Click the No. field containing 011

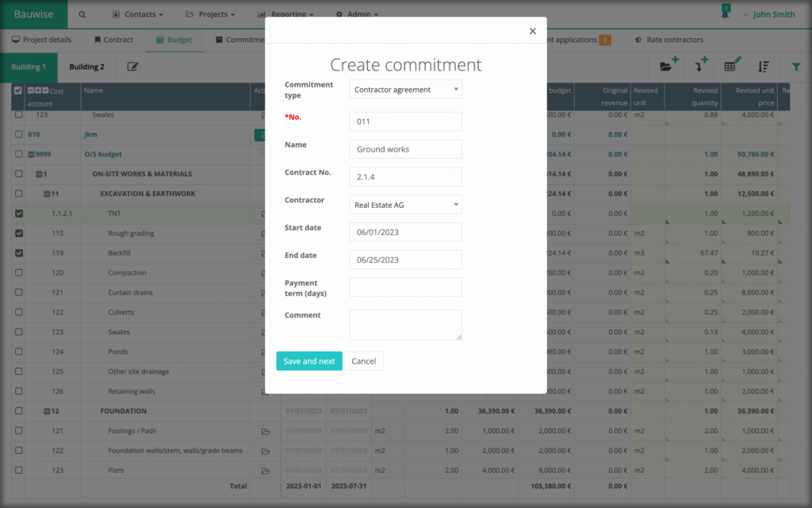click(x=405, y=121)
